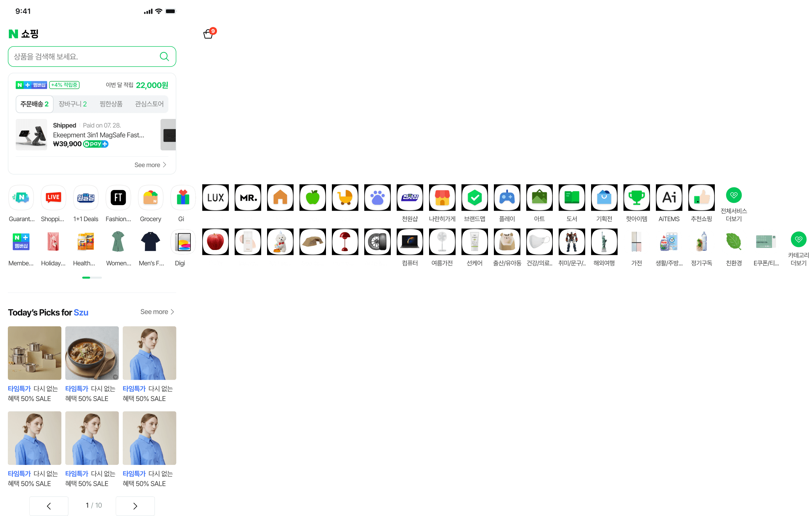This screenshot has height=516, width=812.
Task: Tap the LIVE Shopping icon
Action: click(53, 198)
